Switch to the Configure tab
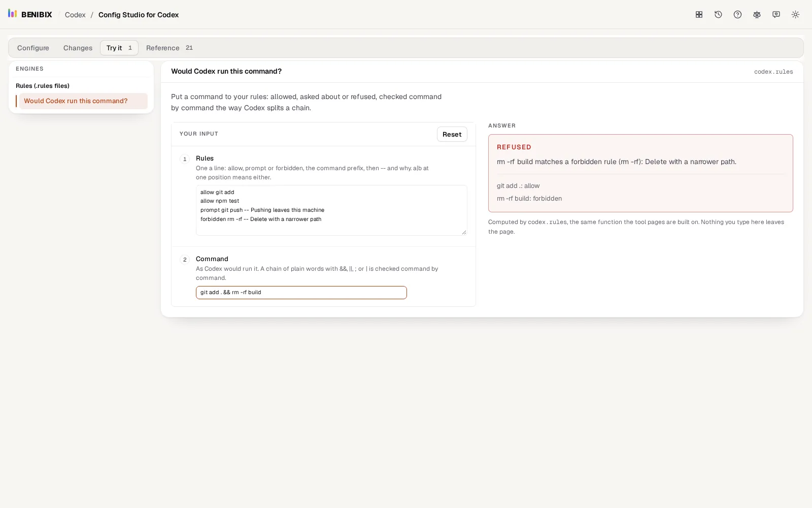 click(33, 48)
